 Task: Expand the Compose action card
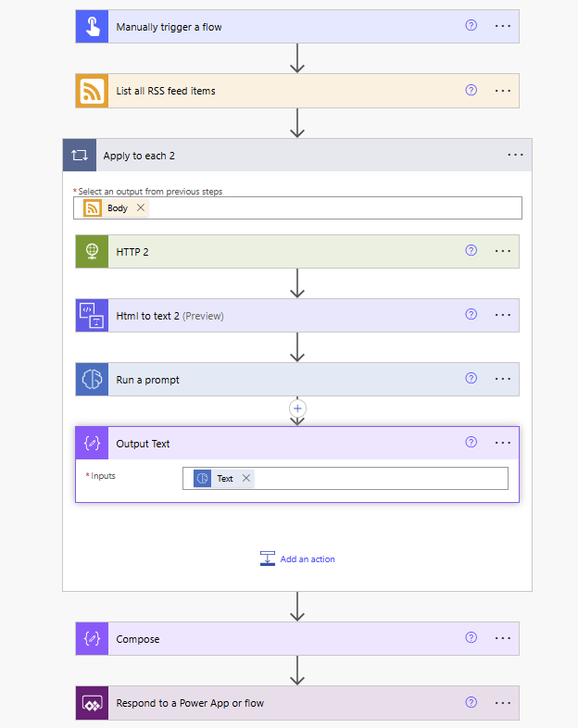click(x=297, y=639)
